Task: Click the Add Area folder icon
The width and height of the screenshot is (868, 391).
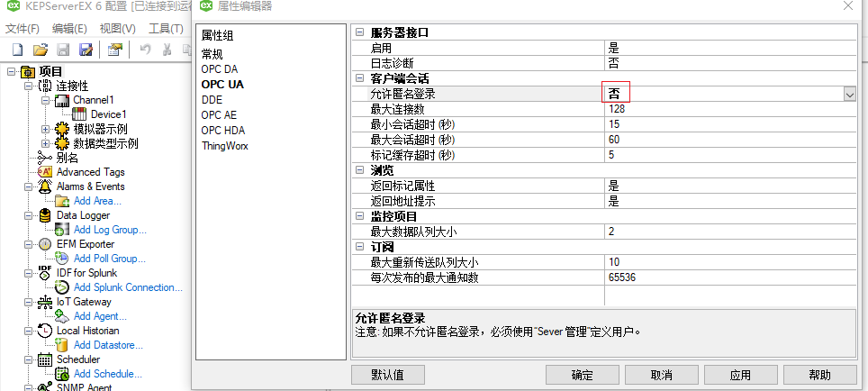Action: click(x=62, y=201)
